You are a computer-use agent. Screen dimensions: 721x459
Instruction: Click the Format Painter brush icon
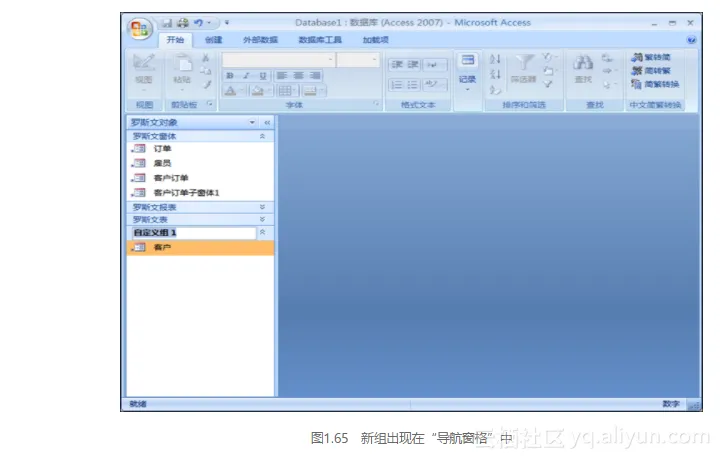[x=207, y=85]
